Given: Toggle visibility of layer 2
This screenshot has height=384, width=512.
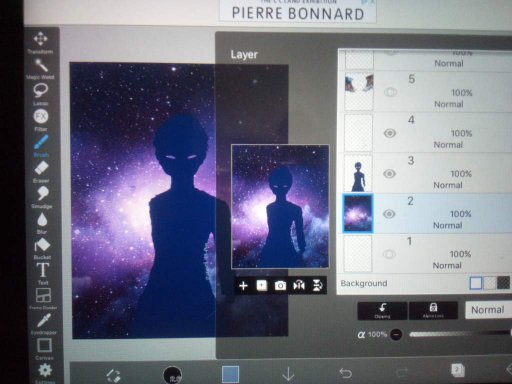Looking at the screenshot, I should click(x=389, y=214).
